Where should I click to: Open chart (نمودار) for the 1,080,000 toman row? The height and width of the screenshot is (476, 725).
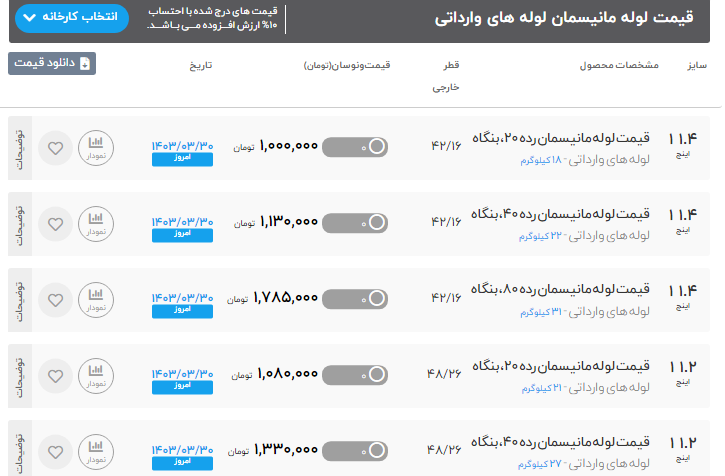pyautogui.click(x=96, y=375)
